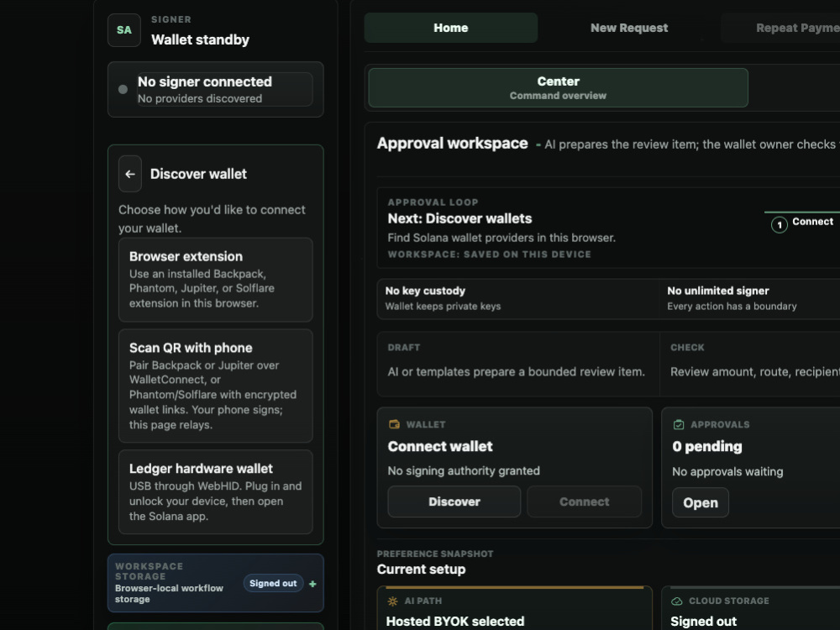The width and height of the screenshot is (840, 630).
Task: Click the step 1 Connect circle
Action: tap(780, 225)
